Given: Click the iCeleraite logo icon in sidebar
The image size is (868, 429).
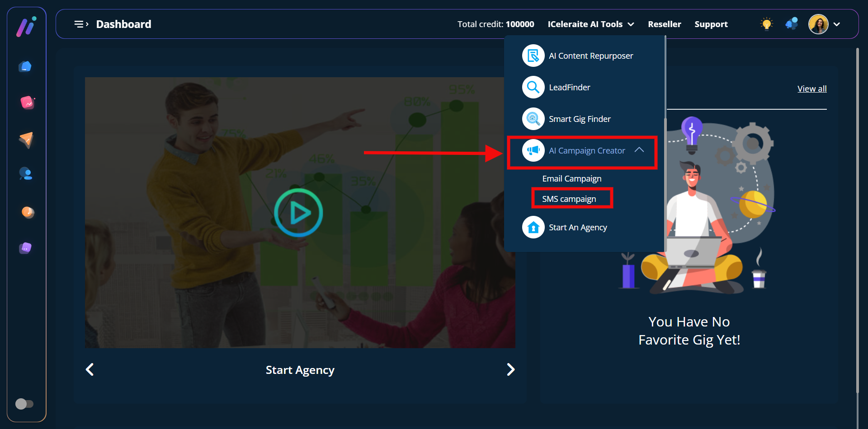Looking at the screenshot, I should coord(26,27).
